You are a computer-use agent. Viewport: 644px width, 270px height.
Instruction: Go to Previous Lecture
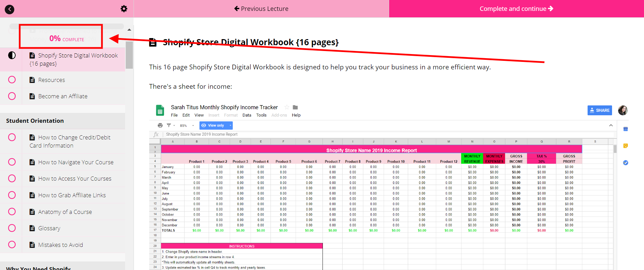pos(261,9)
